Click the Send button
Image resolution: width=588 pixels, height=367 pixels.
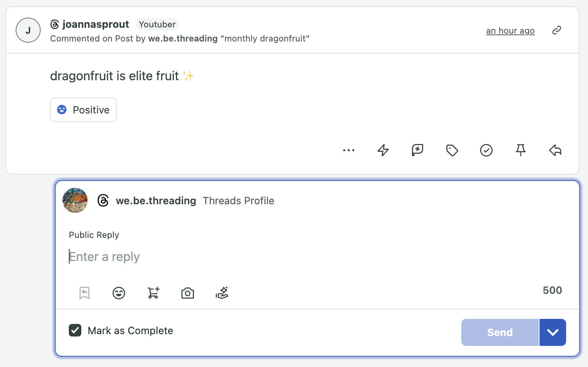click(x=500, y=332)
